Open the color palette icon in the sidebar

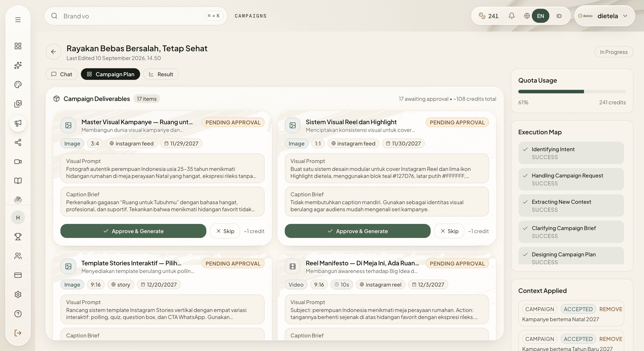(18, 85)
